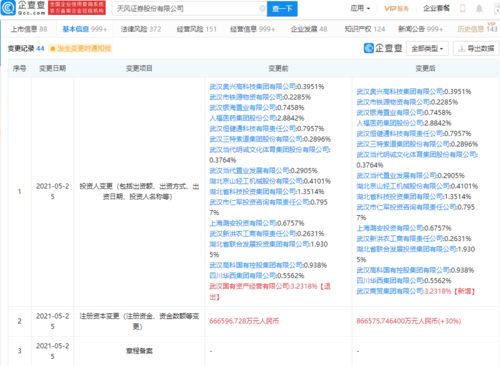The width and height of the screenshot is (500, 366).
Task: Click the bell icon beside the yellow change-alert text
Action: (x=52, y=49)
